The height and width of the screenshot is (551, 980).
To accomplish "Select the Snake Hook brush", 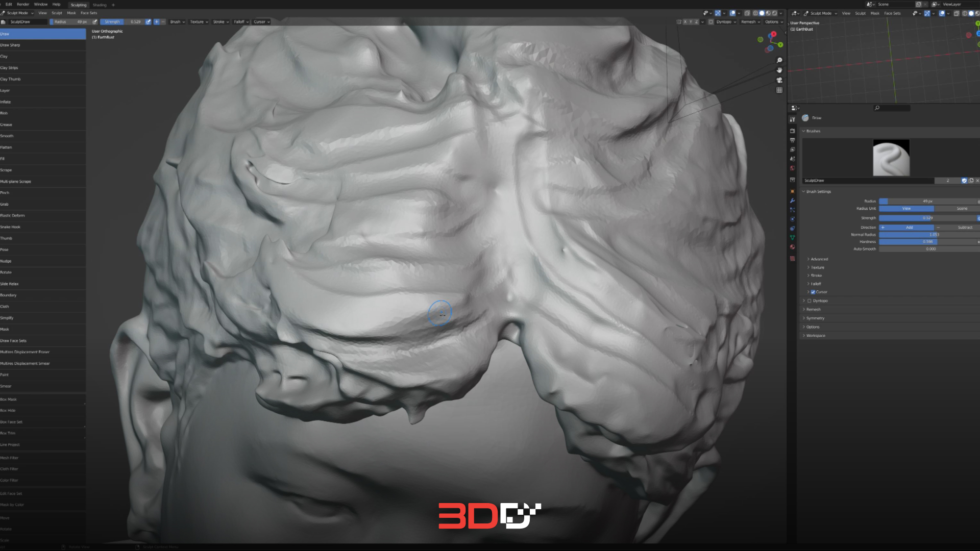I will click(x=43, y=227).
